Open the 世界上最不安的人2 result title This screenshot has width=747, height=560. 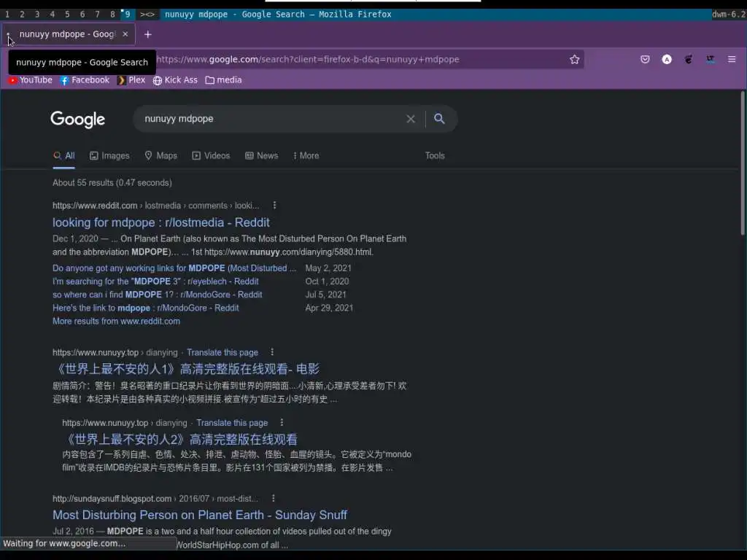pos(179,439)
